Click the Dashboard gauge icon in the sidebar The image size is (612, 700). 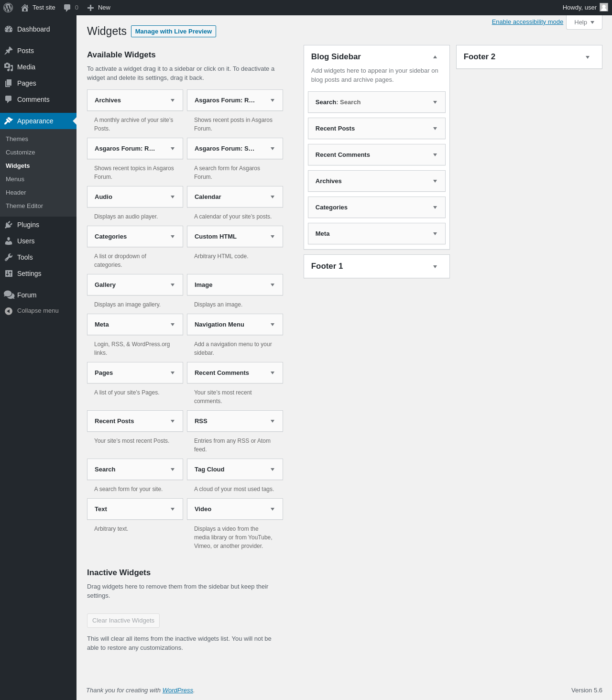9,29
